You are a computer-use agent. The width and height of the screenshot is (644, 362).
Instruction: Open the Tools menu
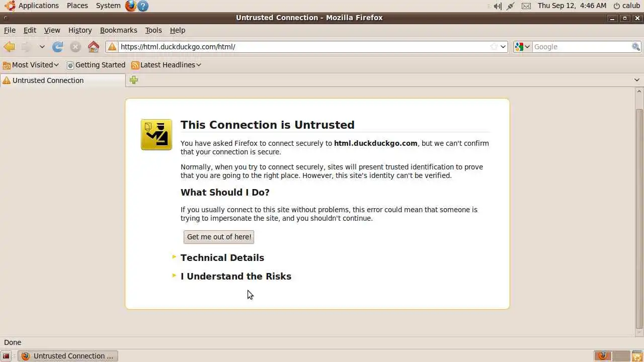tap(153, 30)
